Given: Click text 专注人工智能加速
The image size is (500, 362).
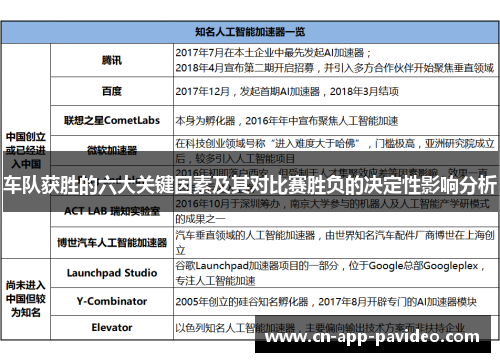Looking at the screenshot, I should tap(215, 281).
